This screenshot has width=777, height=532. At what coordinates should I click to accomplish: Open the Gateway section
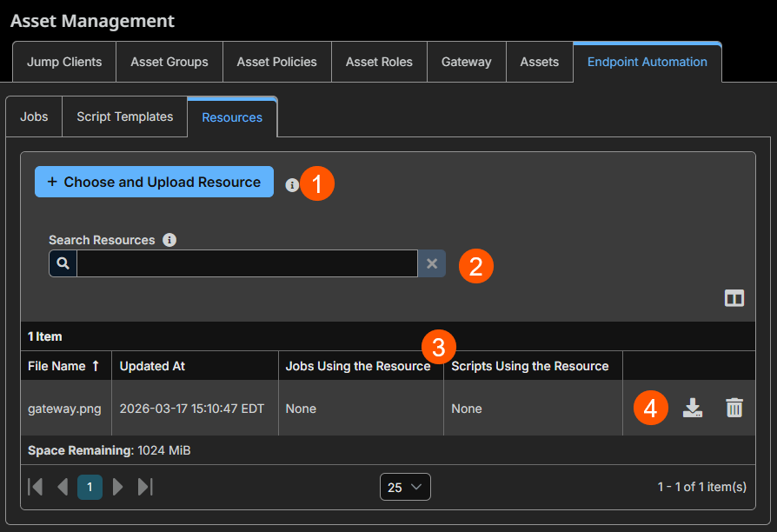point(466,61)
